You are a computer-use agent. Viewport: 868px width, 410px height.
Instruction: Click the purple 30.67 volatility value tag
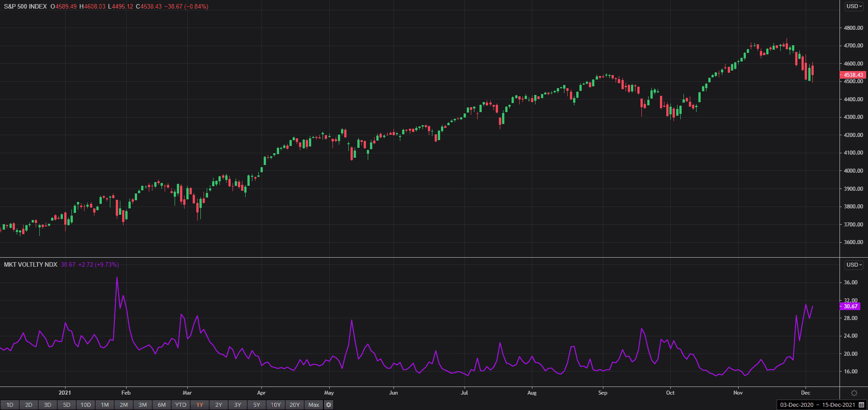pos(850,306)
